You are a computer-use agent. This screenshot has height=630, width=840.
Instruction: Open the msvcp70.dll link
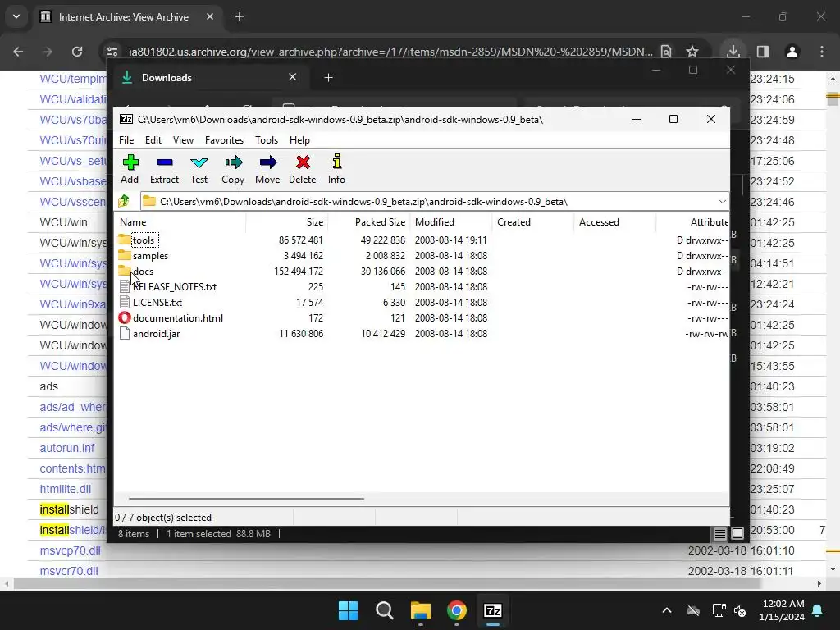(x=71, y=550)
